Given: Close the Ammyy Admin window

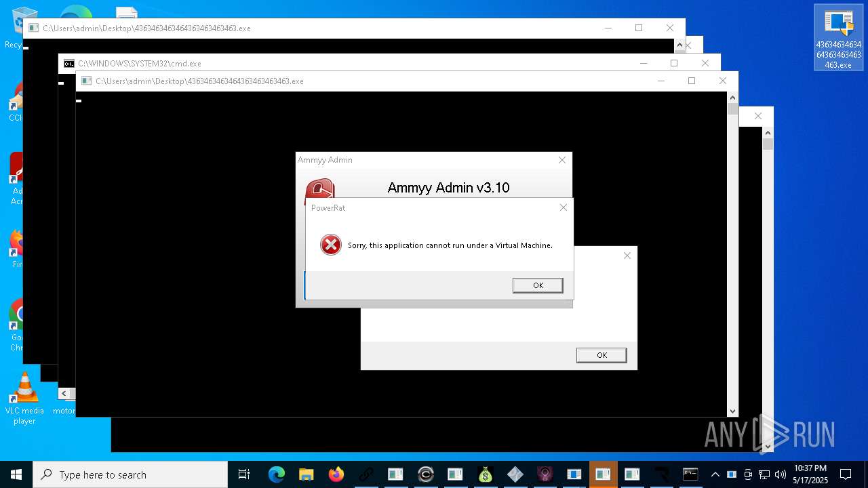Looking at the screenshot, I should 561,160.
